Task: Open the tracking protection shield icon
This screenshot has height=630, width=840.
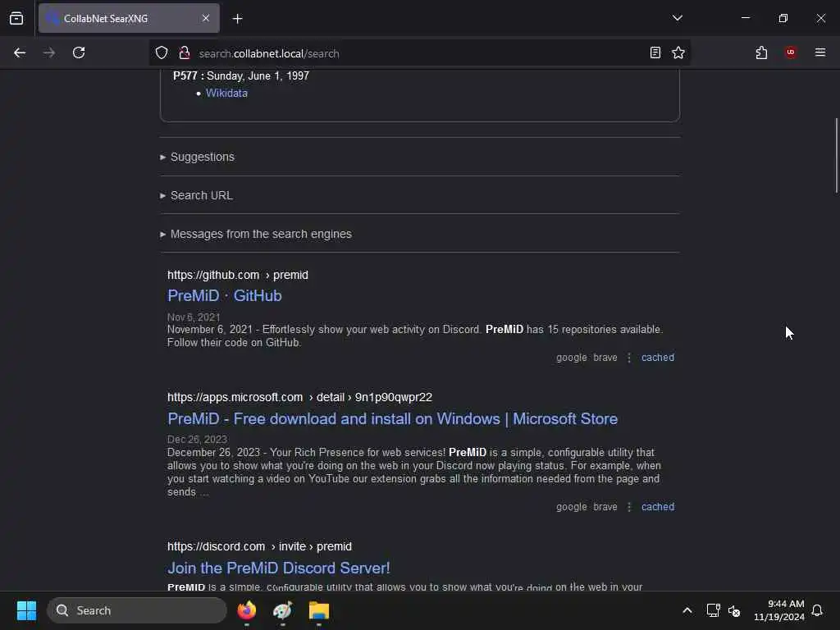Action: pyautogui.click(x=162, y=53)
